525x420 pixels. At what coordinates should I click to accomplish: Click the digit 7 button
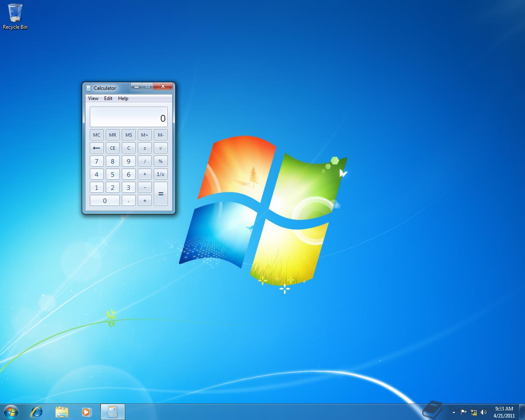coord(97,161)
